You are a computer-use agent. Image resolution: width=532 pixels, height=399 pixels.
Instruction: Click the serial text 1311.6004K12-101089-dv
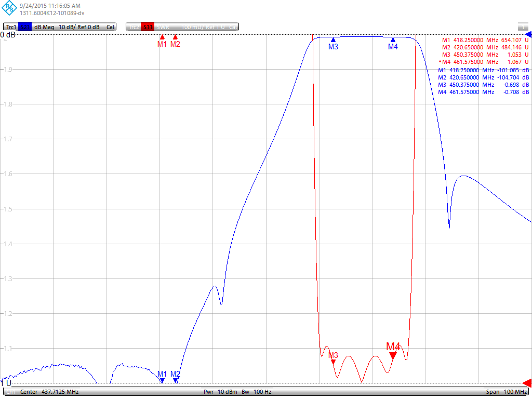click(52, 13)
